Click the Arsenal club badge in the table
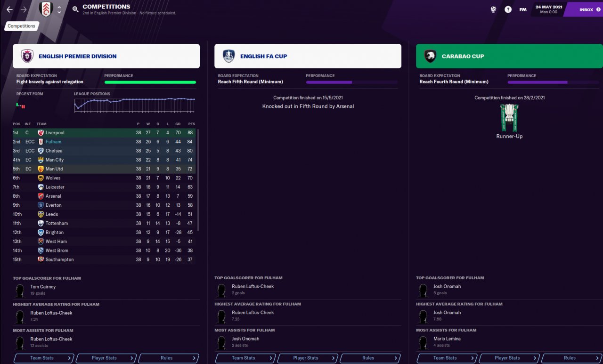The image size is (603, 364). [41, 196]
